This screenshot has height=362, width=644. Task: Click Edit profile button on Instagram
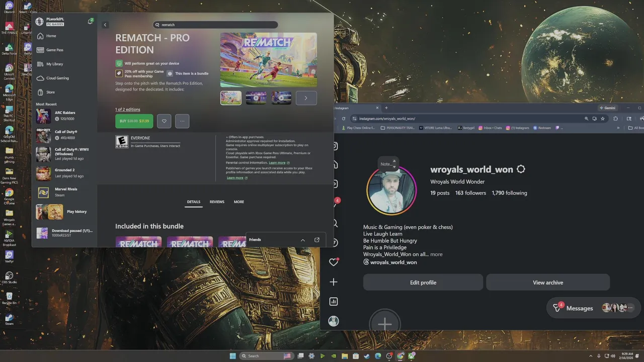pos(423,283)
